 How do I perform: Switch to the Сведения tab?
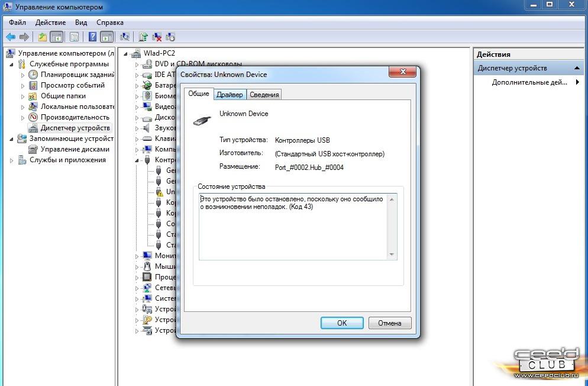(x=264, y=95)
